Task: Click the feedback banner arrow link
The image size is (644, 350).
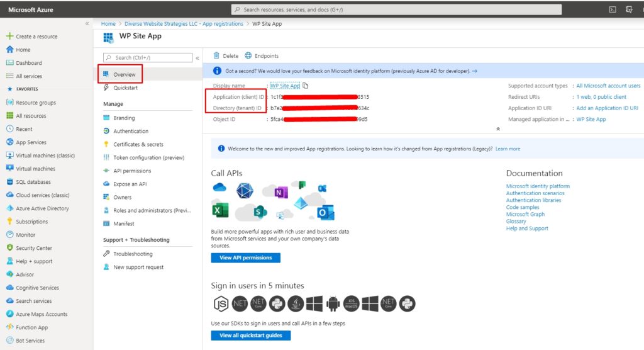Action: 474,71
